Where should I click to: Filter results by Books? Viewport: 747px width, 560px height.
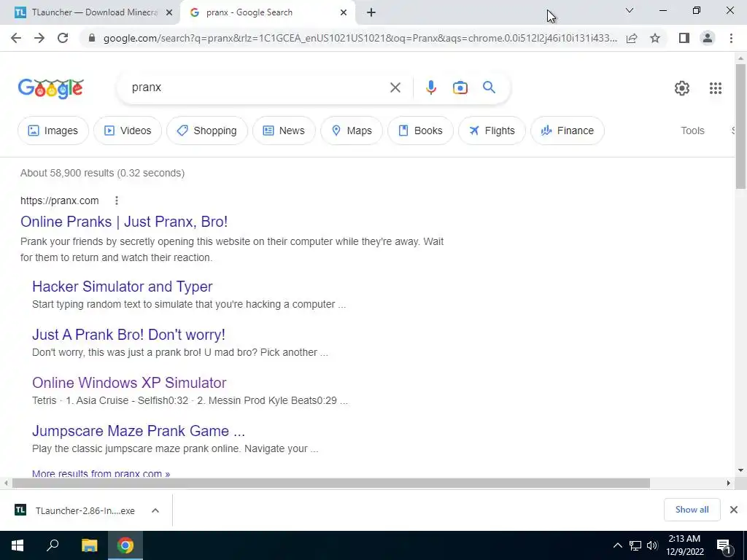tap(420, 131)
